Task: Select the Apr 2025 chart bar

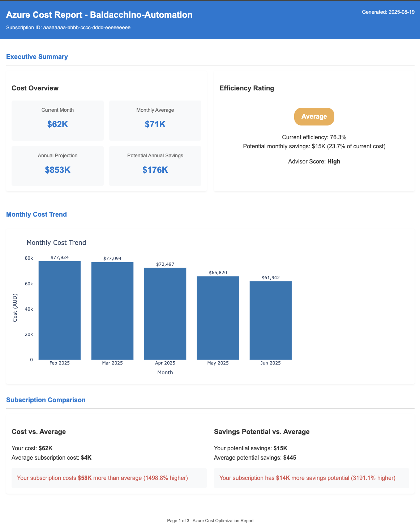Action: [165, 314]
